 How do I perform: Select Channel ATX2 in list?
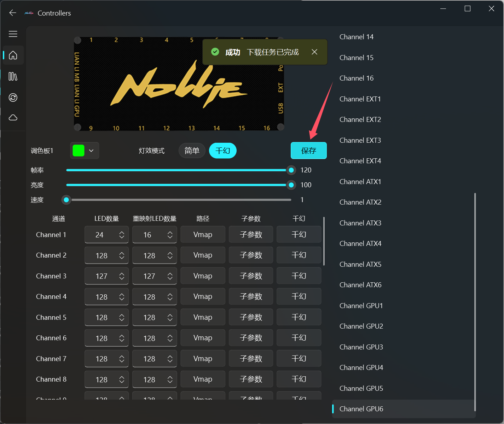point(403,202)
